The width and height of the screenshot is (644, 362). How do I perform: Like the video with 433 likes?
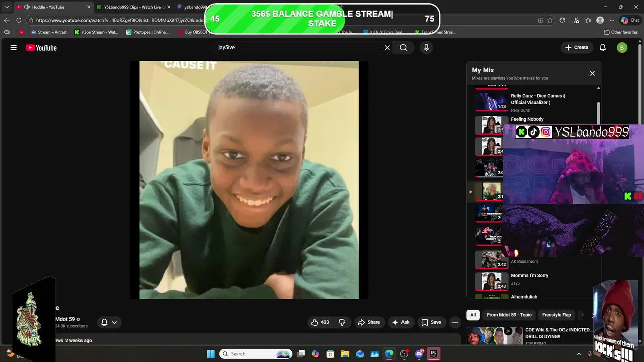click(x=320, y=322)
